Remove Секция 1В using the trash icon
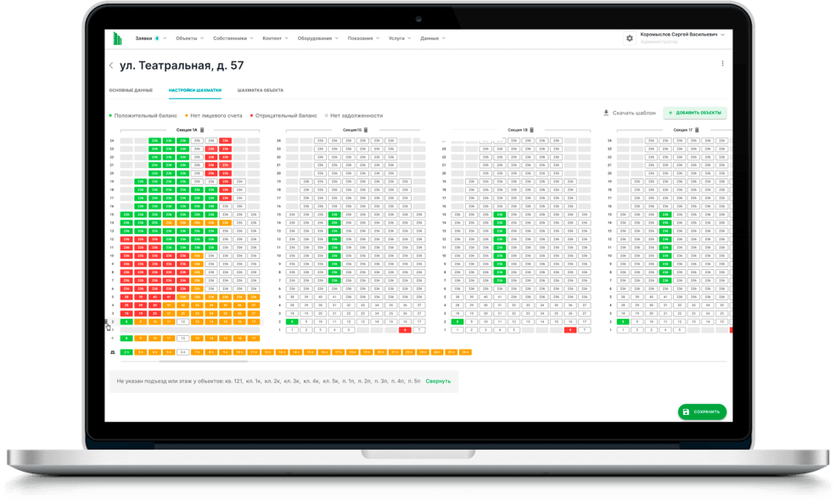836x504 pixels. pos(532,130)
